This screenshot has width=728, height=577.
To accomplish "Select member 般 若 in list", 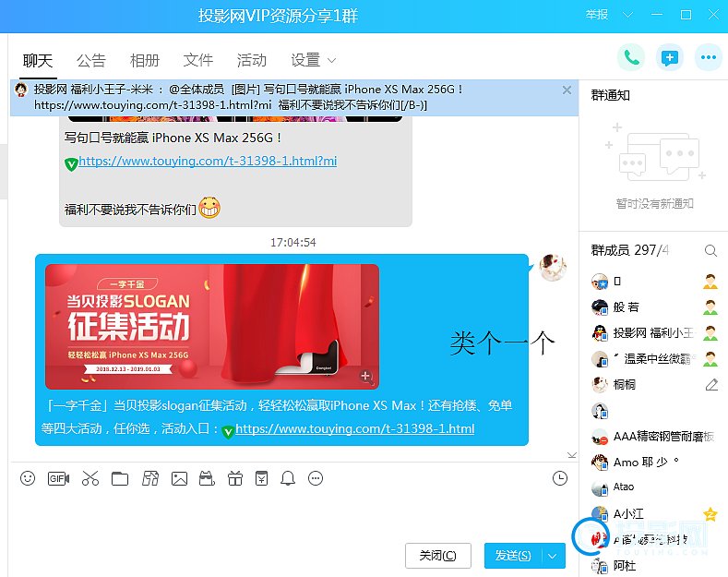I will click(x=653, y=307).
